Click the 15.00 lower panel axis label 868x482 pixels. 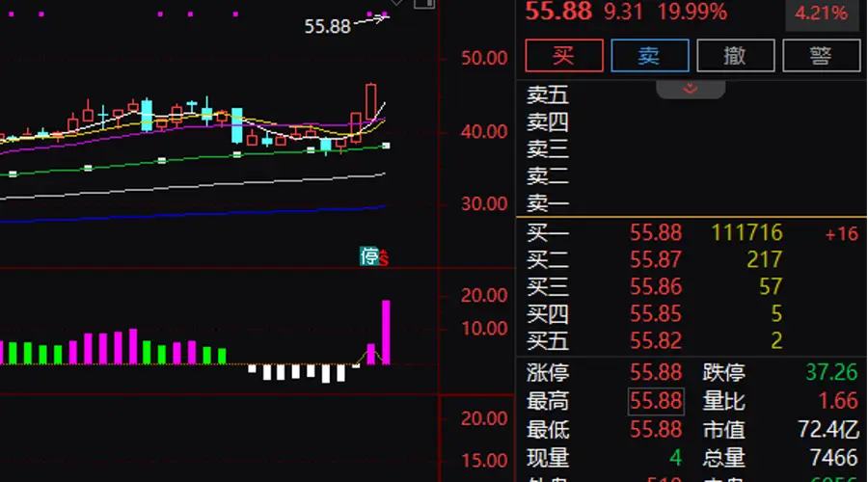[x=484, y=461]
